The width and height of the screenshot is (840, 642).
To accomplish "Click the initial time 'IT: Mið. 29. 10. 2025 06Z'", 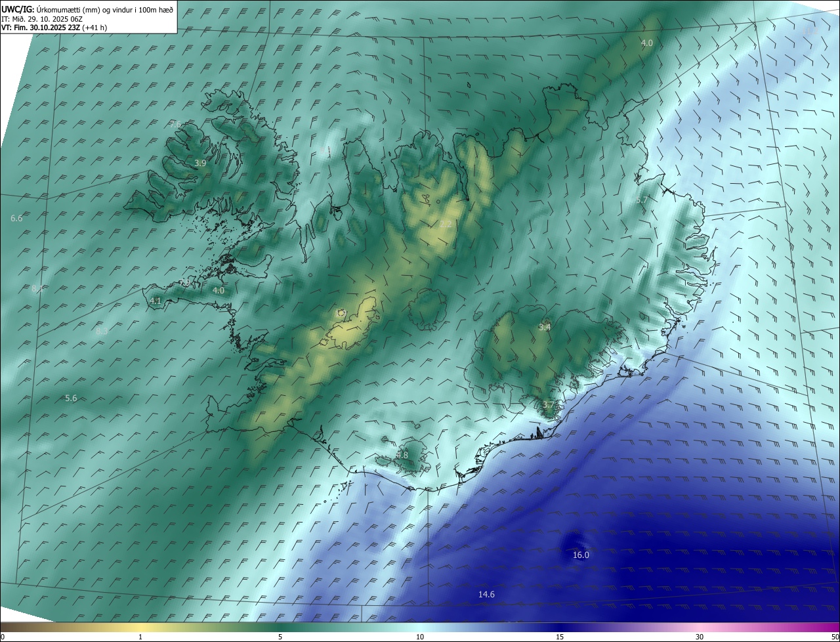I will coord(42,19).
